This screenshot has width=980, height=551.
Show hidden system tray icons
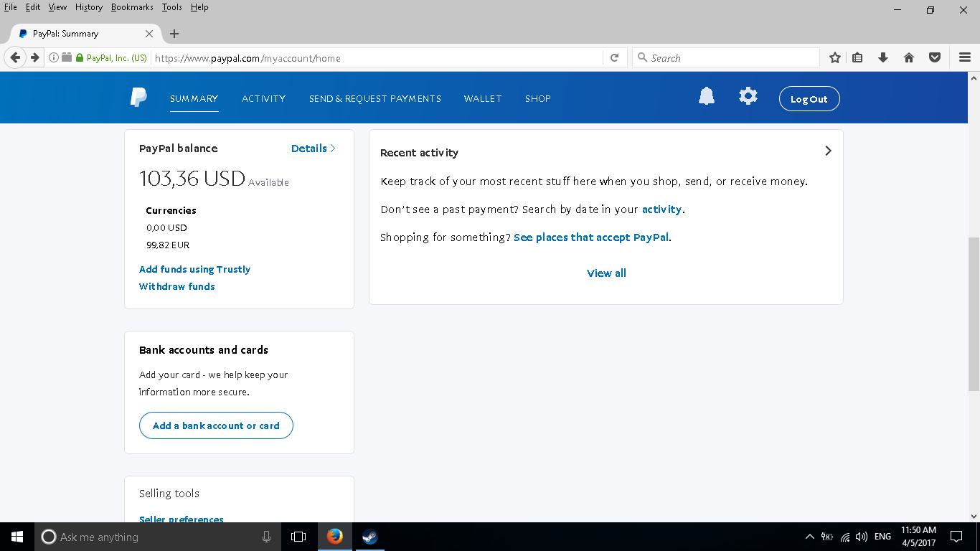(810, 537)
